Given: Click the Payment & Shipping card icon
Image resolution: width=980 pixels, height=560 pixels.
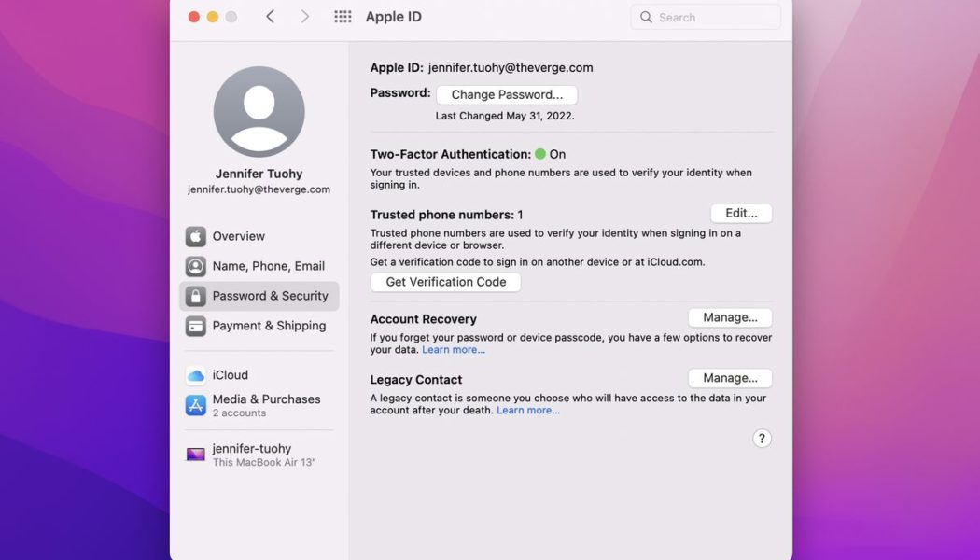Looking at the screenshot, I should [195, 325].
